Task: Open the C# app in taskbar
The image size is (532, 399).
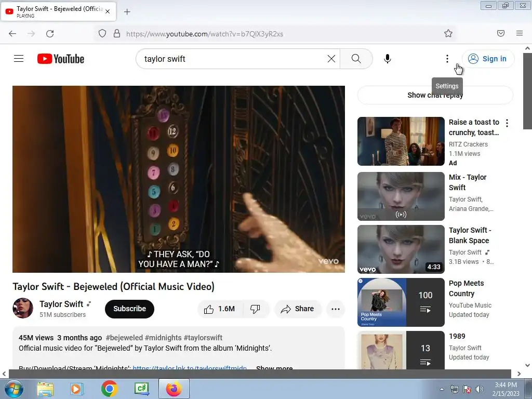Action: (x=141, y=389)
